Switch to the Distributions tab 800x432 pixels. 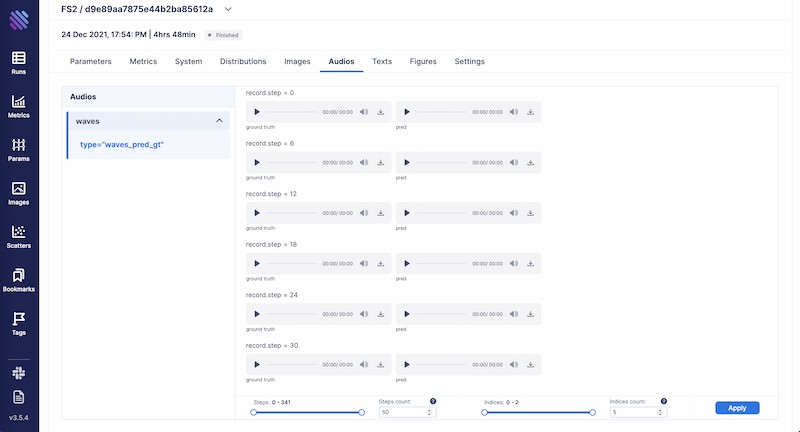(x=242, y=61)
